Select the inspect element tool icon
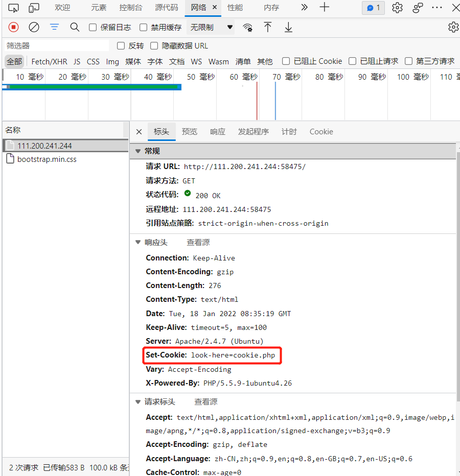The width and height of the screenshot is (460, 476). pyautogui.click(x=14, y=8)
